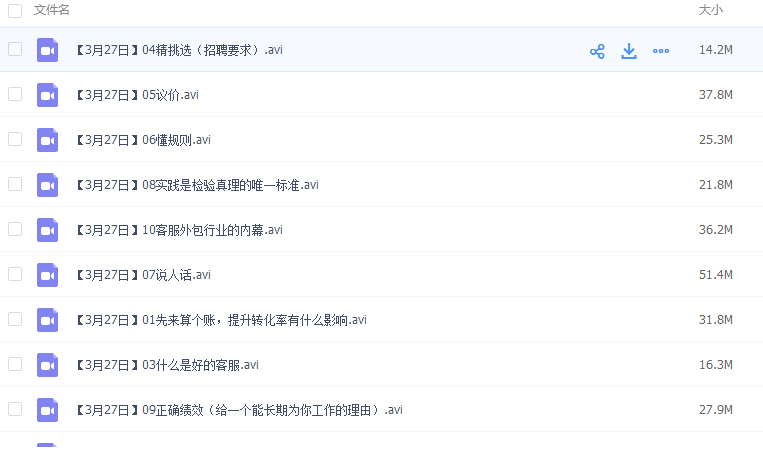Check the box for 03什么是好的客服.avi

(x=15, y=364)
